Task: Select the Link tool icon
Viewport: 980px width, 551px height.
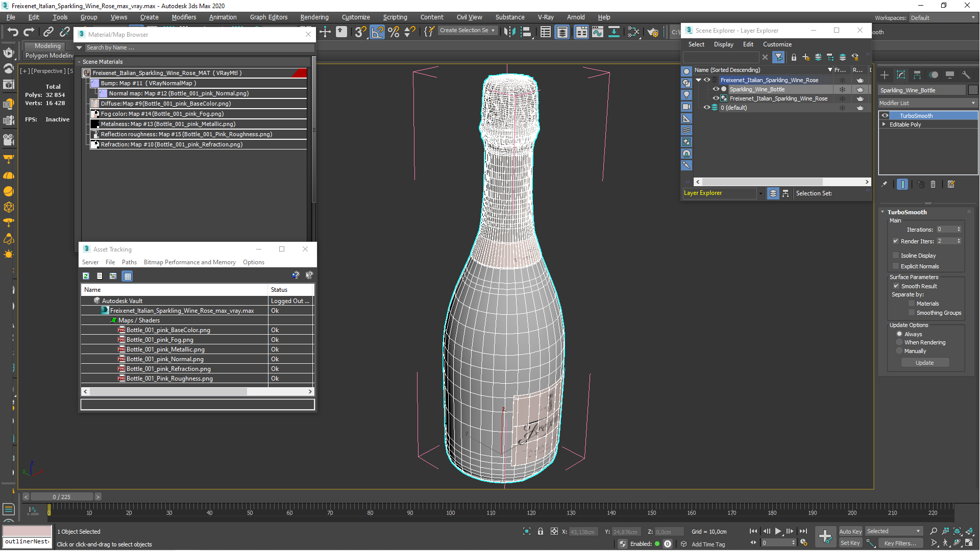Action: pos(48,32)
